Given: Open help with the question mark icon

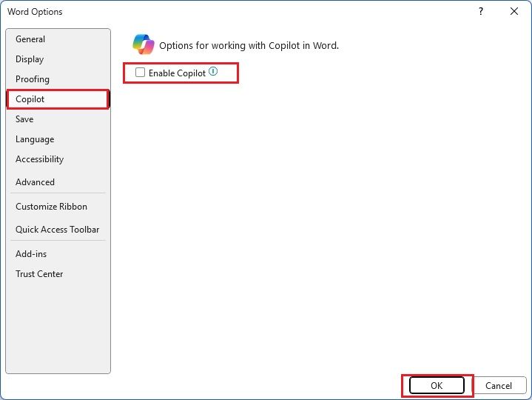Looking at the screenshot, I should (x=481, y=11).
